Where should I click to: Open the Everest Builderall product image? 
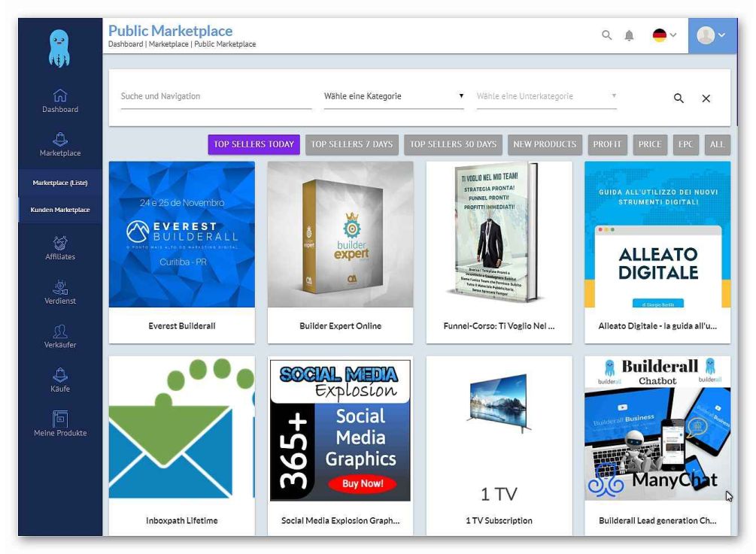[x=182, y=234]
